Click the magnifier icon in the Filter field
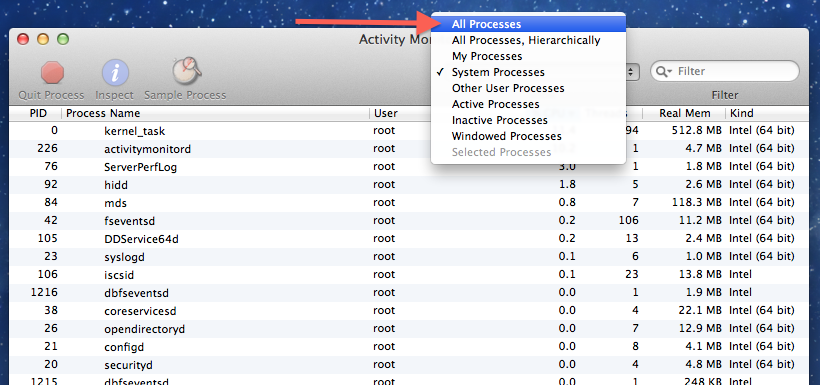The width and height of the screenshot is (820, 385). [664, 72]
